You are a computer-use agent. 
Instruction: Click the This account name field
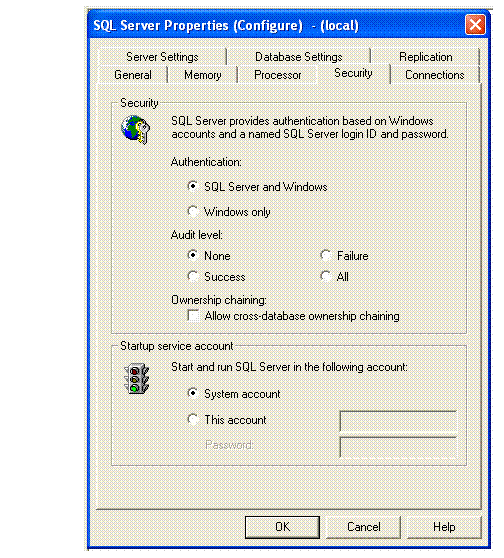coord(398,421)
